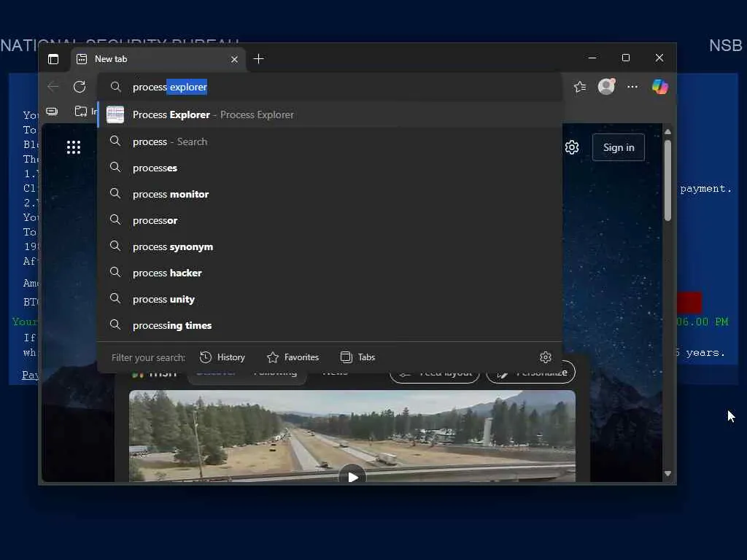
Task: Pick the 'process monitor' suggestion
Action: (330, 194)
